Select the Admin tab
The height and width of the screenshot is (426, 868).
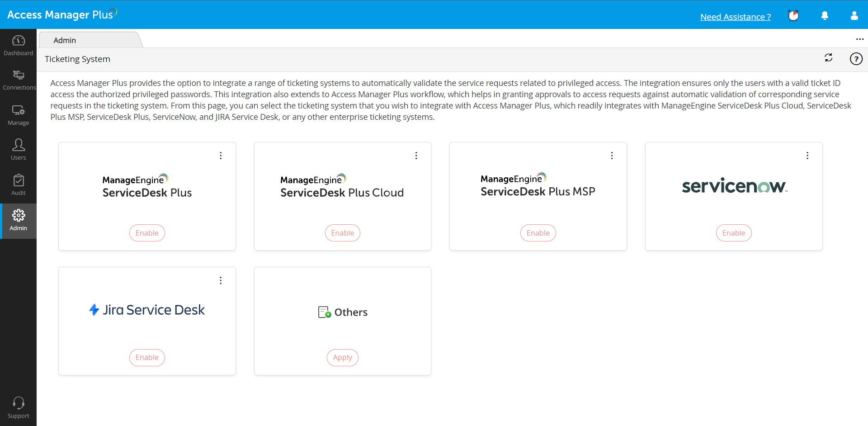(x=65, y=40)
